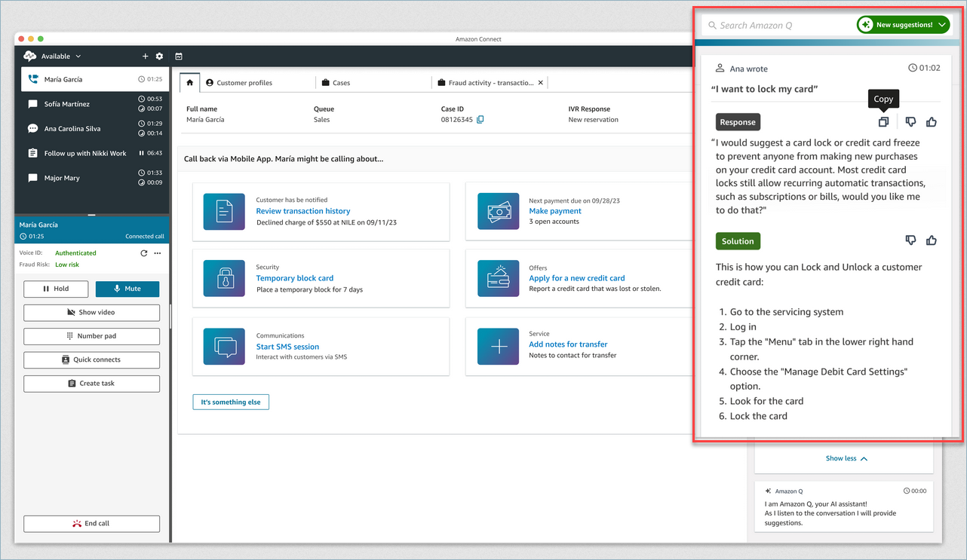Click Show video button
The height and width of the screenshot is (560, 967).
91,312
